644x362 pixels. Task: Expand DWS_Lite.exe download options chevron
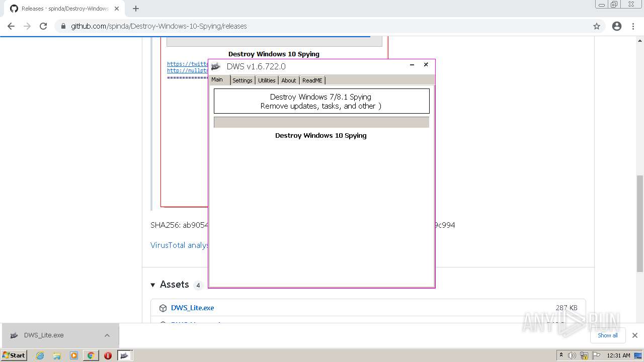pyautogui.click(x=107, y=335)
